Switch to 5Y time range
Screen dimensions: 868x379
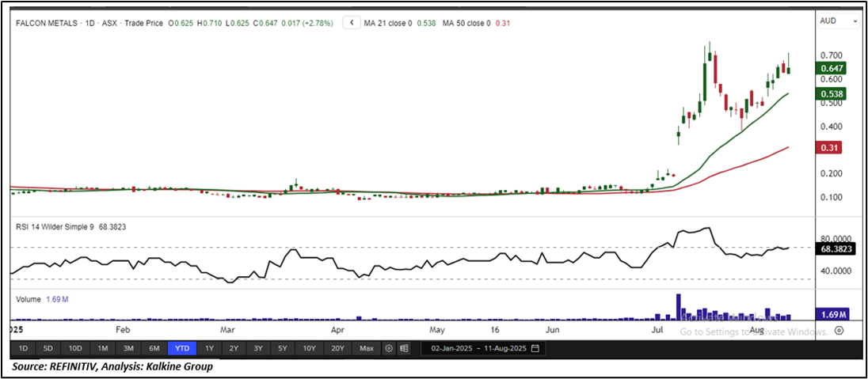tap(282, 349)
